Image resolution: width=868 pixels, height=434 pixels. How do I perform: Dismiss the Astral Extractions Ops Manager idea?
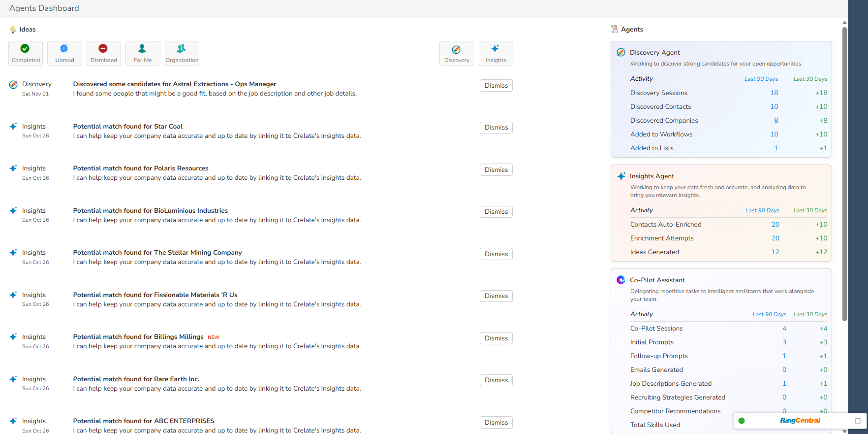pyautogui.click(x=496, y=85)
